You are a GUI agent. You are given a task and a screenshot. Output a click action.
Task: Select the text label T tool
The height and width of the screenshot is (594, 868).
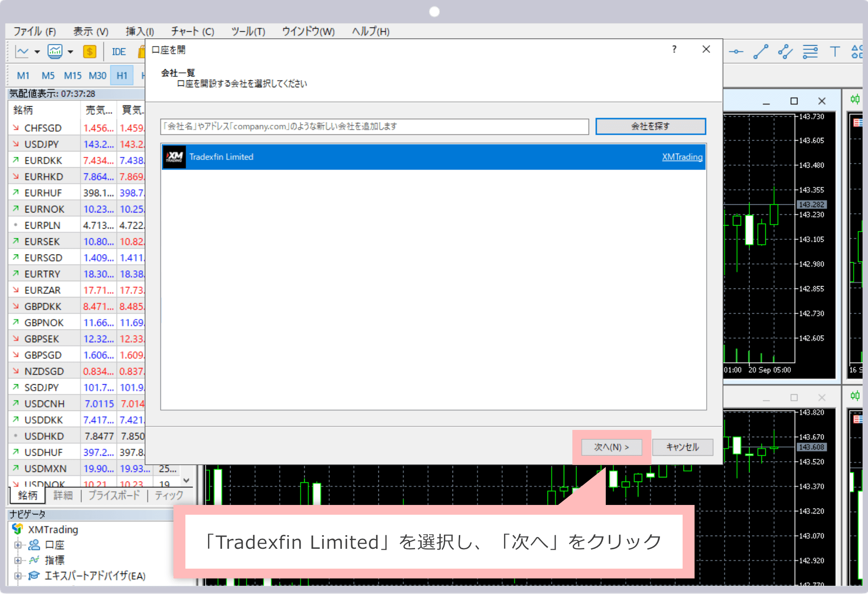coord(835,52)
